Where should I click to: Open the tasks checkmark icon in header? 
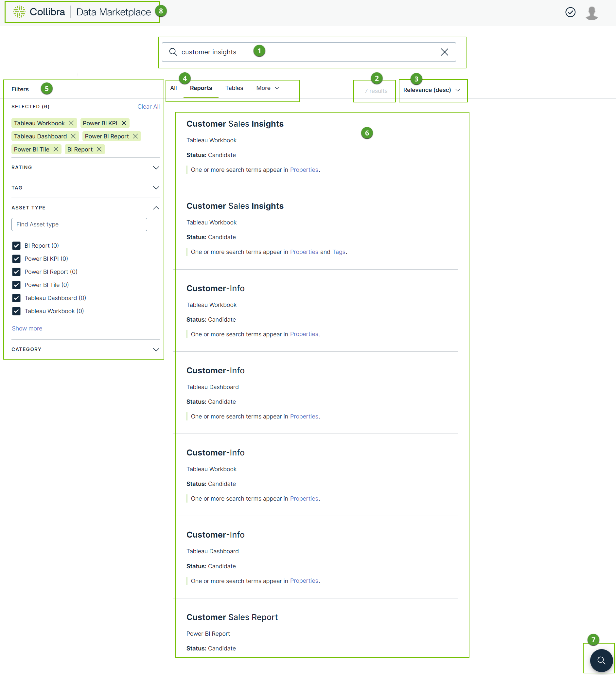tap(570, 12)
